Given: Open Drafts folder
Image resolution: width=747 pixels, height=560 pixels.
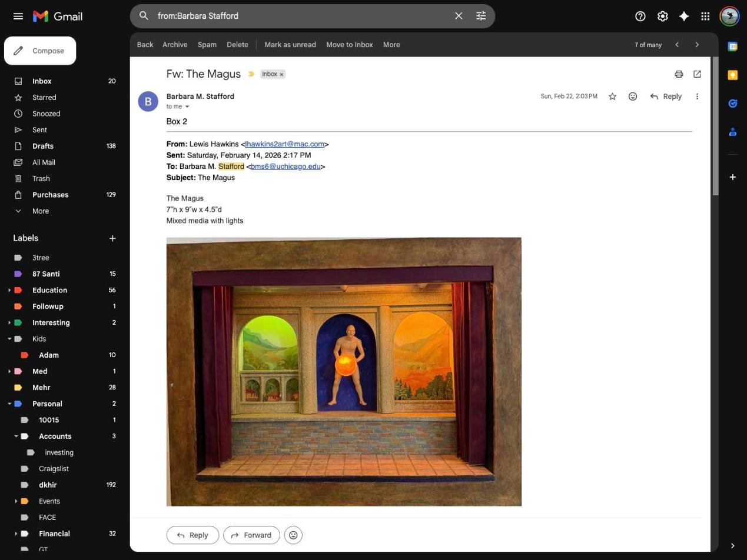Looking at the screenshot, I should [43, 146].
